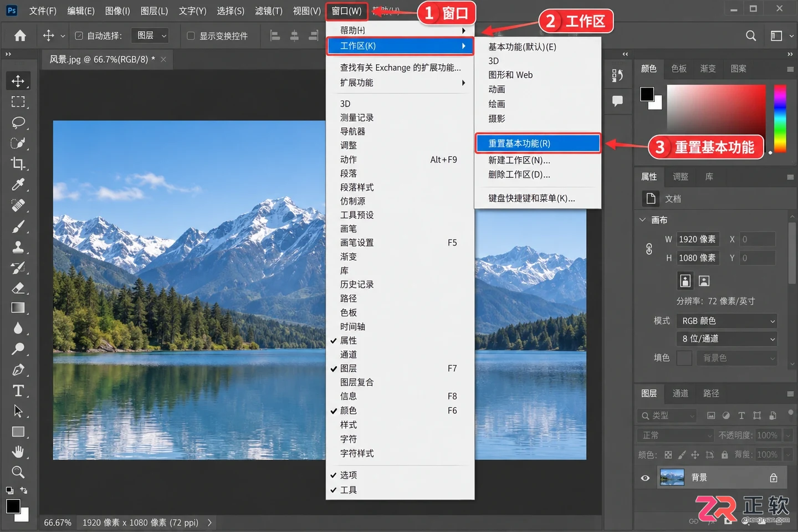Select the Zoom tool

18,472
